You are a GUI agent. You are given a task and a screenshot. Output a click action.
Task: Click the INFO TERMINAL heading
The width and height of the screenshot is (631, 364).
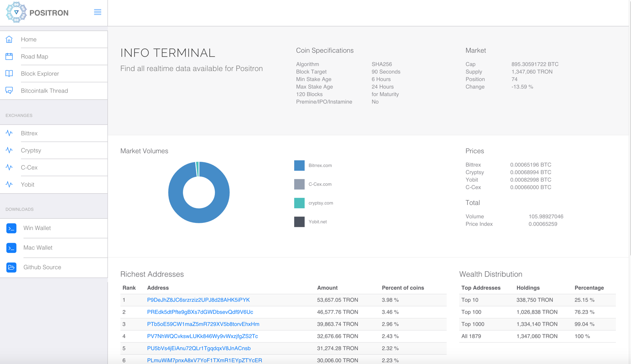[168, 53]
